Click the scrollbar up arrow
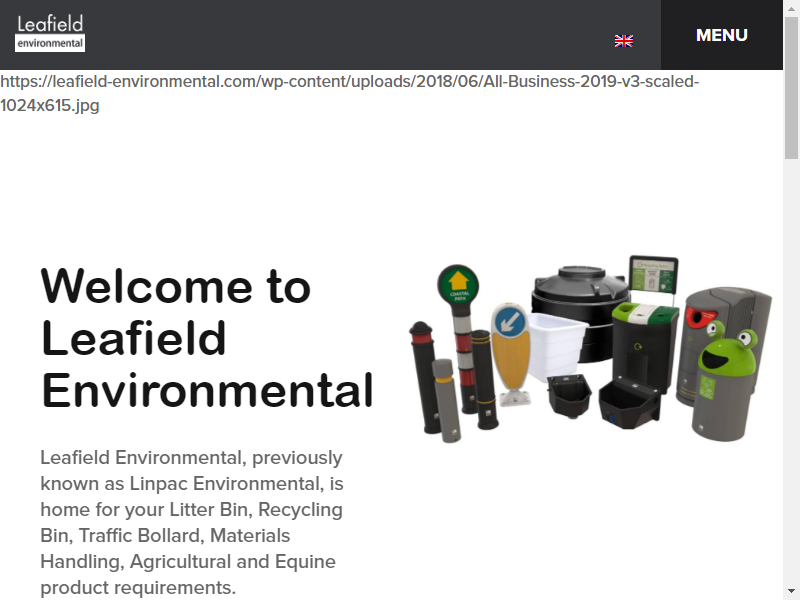Image resolution: width=800 pixels, height=600 pixels. [791, 9]
